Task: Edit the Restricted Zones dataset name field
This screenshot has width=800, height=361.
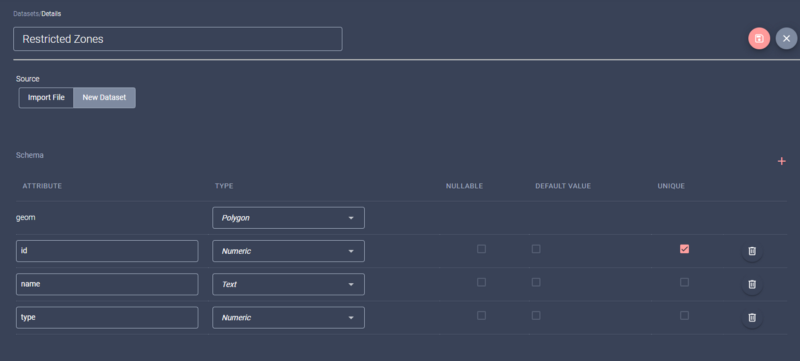Action: [178, 39]
